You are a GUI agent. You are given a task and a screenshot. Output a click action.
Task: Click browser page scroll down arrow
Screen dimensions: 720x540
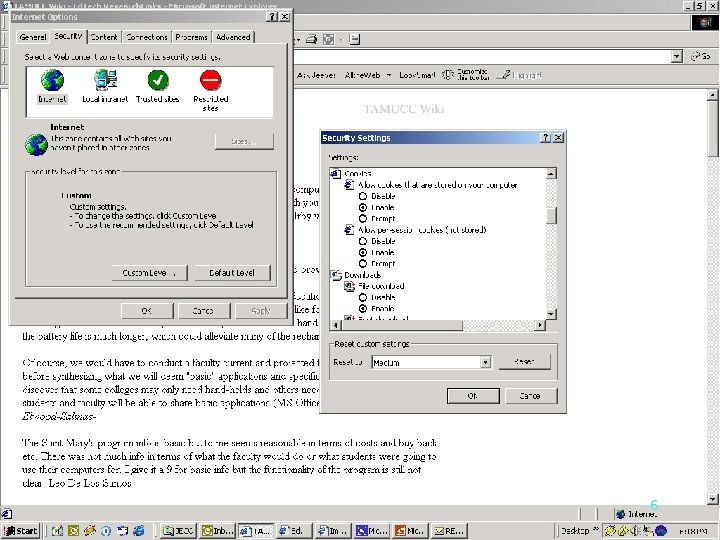[x=713, y=499]
